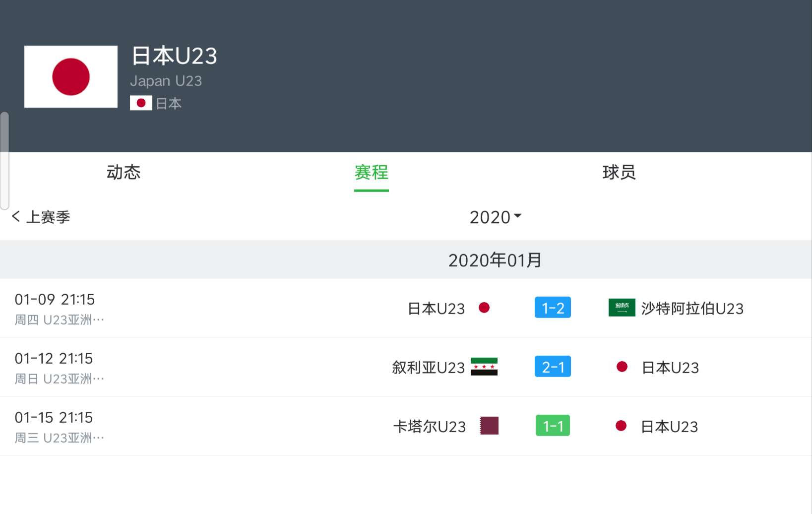The width and height of the screenshot is (812, 514).
Task: Click 沙特阿拉伯U23 team name
Action: point(692,308)
